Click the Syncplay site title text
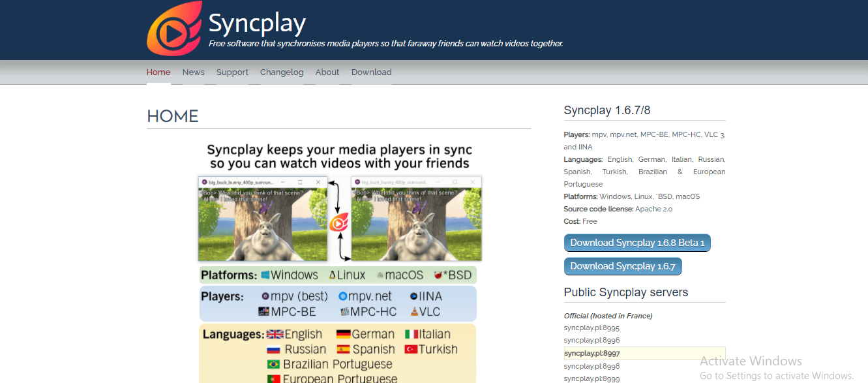Viewport: 868px width, 383px height. [x=257, y=24]
